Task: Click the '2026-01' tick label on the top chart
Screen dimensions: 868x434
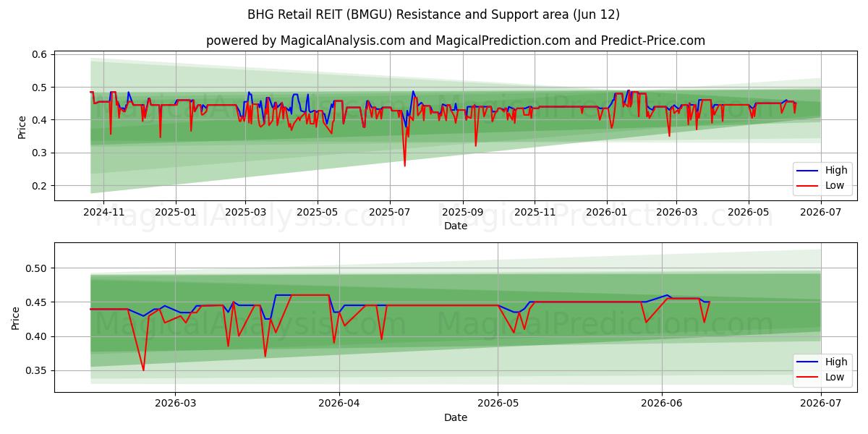Action: pos(606,213)
